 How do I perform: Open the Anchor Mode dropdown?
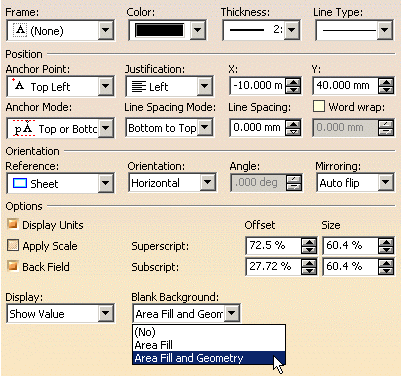[x=105, y=128]
